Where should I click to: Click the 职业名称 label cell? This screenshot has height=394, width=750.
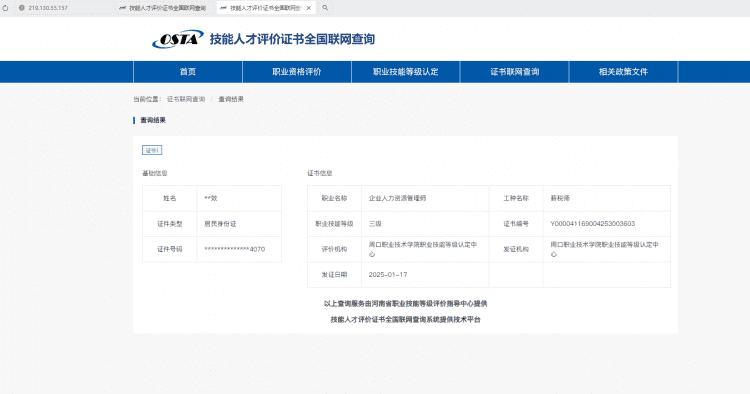[x=334, y=198]
